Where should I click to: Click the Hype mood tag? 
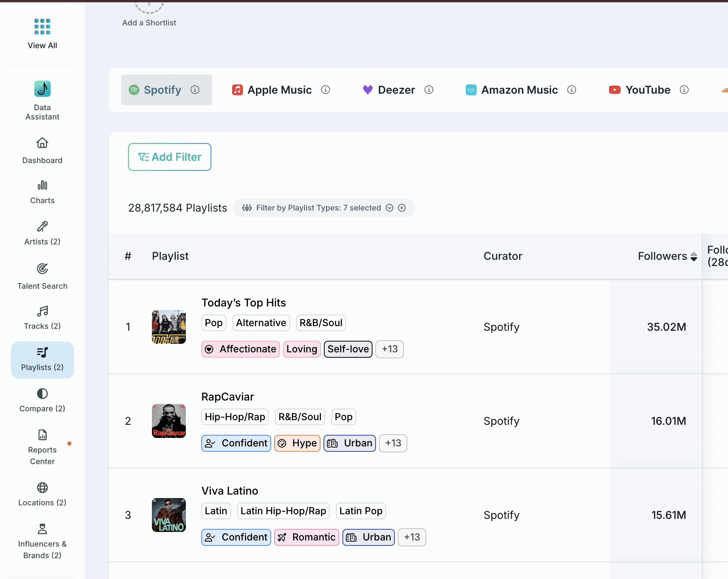297,443
